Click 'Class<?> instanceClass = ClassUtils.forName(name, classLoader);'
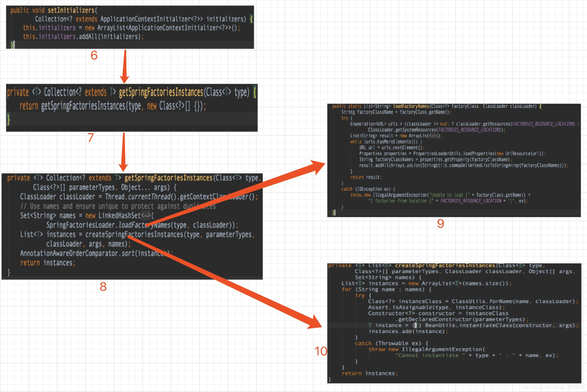Viewport: 587px width, 392px height. pos(473,301)
